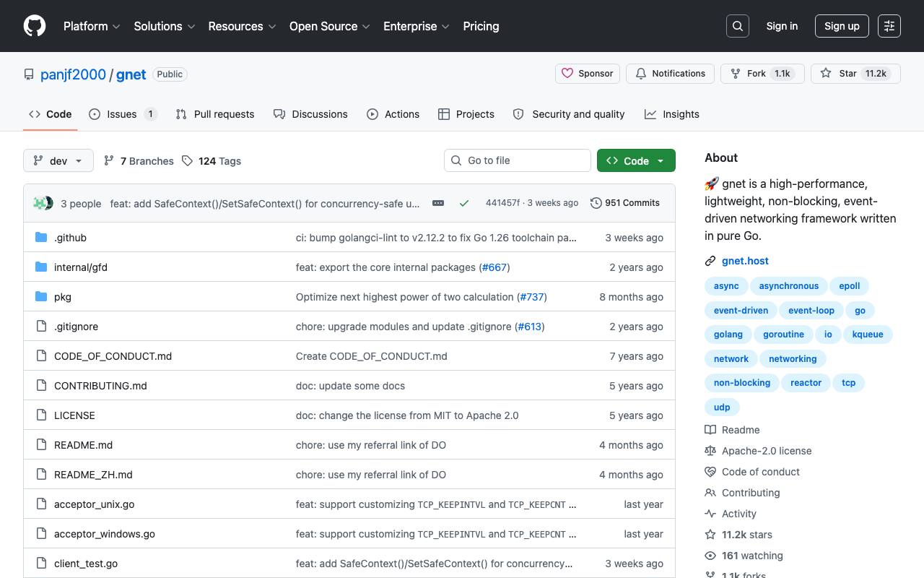Open the appearance settings icon button
The height and width of the screenshot is (578, 924).
pos(889,26)
